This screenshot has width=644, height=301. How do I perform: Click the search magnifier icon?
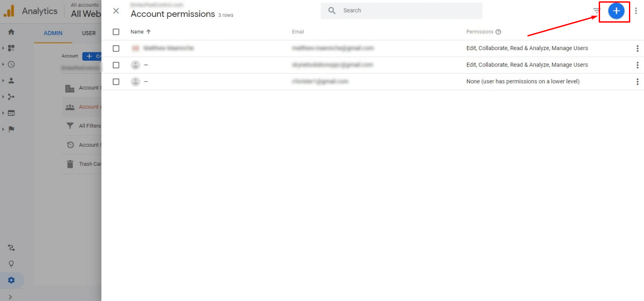pyautogui.click(x=332, y=11)
